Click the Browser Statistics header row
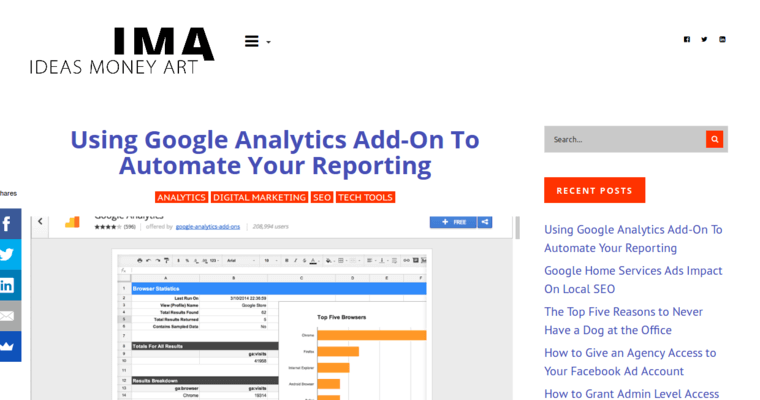The width and height of the screenshot is (760, 400). pos(279,288)
